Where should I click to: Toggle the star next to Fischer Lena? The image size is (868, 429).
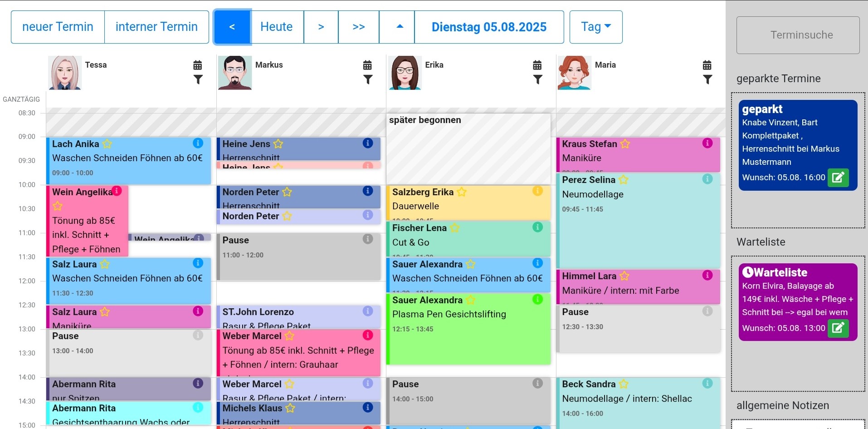coord(455,228)
